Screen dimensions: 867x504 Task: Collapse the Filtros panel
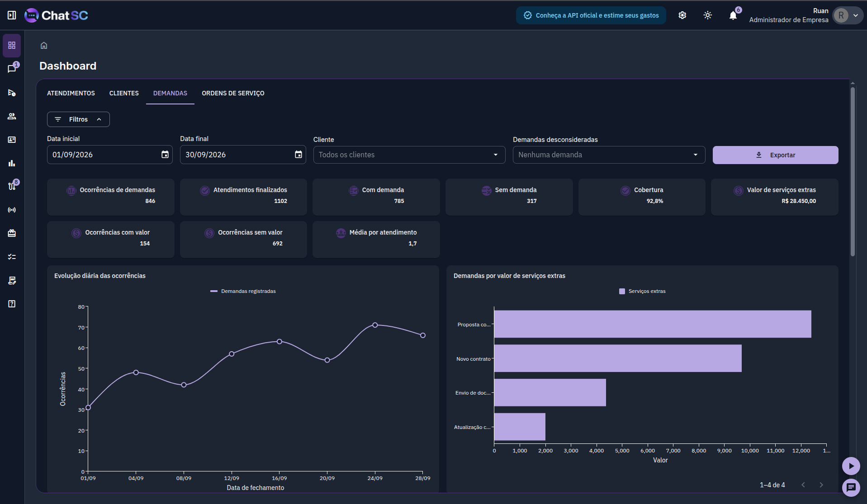[78, 119]
